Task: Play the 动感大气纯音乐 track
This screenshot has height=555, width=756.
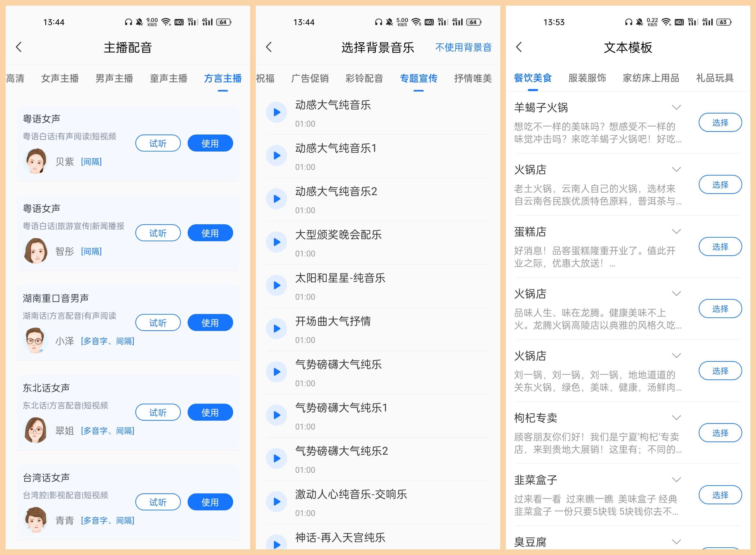Action: point(276,112)
